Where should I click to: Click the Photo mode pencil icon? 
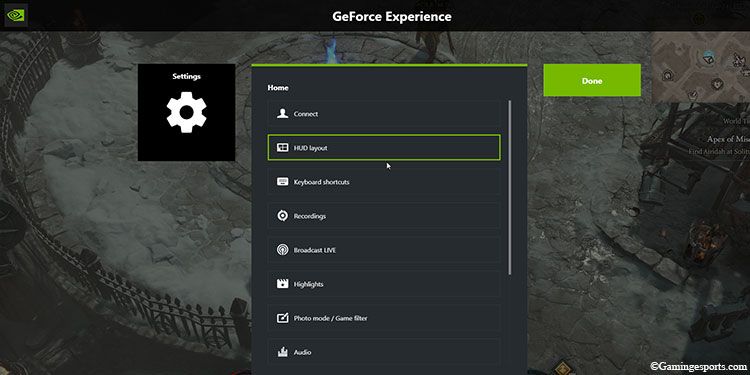coord(283,318)
